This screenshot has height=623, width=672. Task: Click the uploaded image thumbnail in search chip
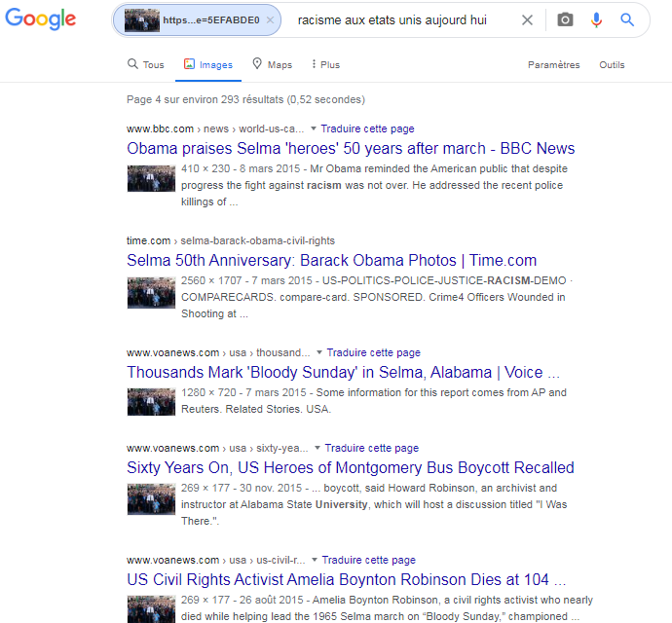click(142, 20)
